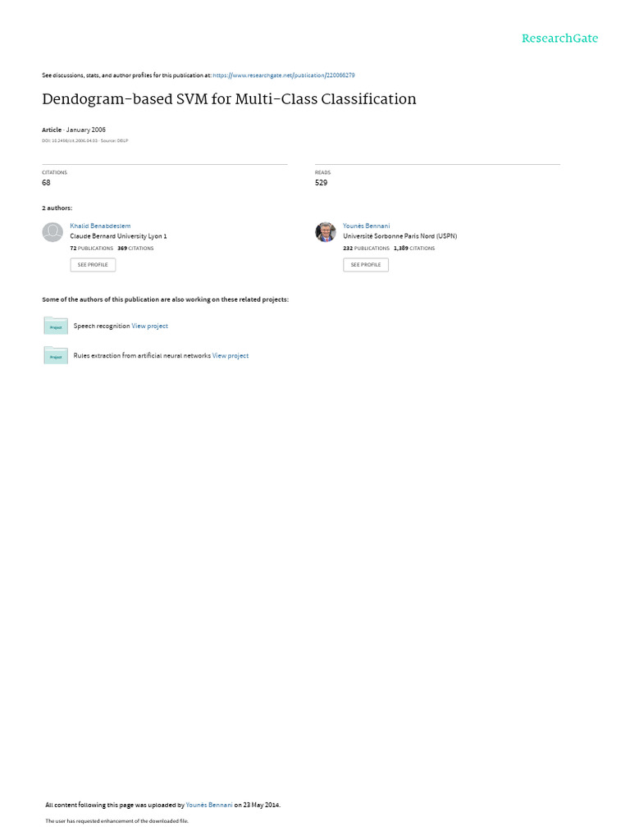Click the Rules extraction project folder icon
Screen dimensions: 630x840
pyautogui.click(x=56, y=355)
